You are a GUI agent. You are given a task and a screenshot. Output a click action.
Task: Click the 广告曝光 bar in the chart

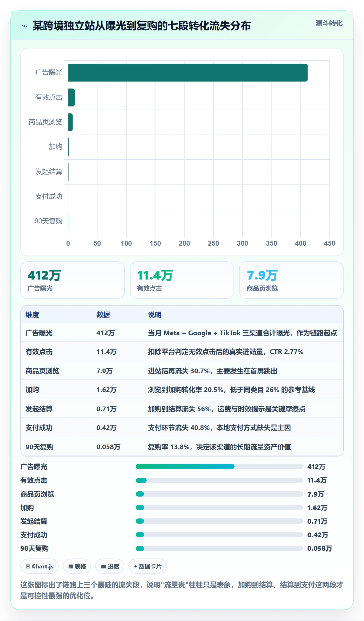tap(188, 73)
